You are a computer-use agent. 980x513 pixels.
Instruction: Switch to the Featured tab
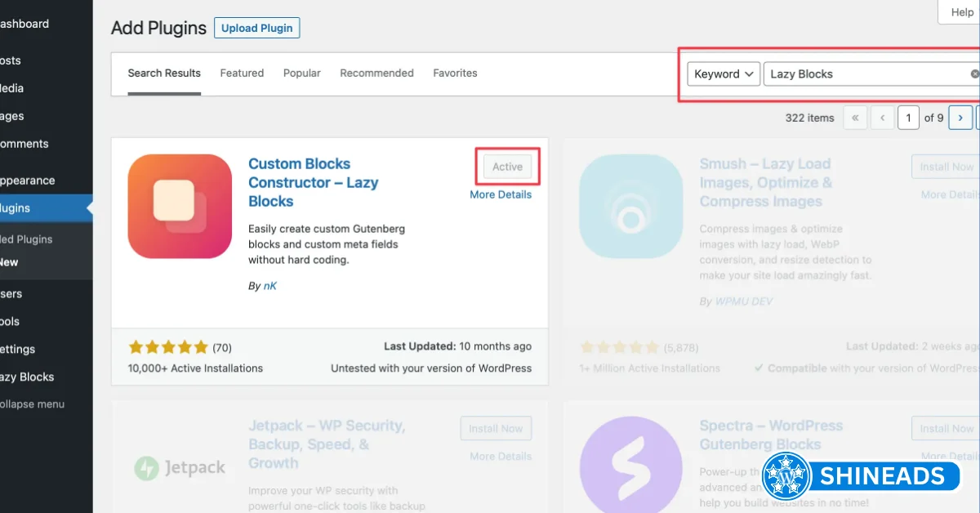tap(242, 73)
